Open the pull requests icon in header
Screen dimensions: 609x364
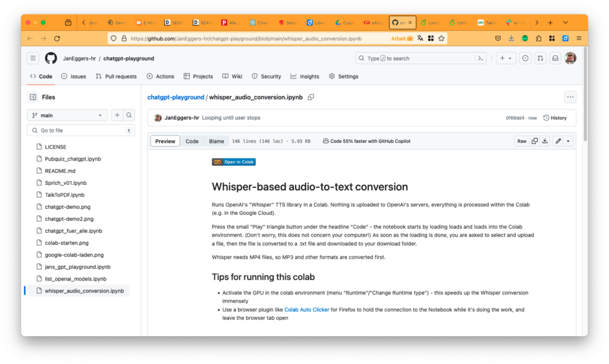(540, 58)
